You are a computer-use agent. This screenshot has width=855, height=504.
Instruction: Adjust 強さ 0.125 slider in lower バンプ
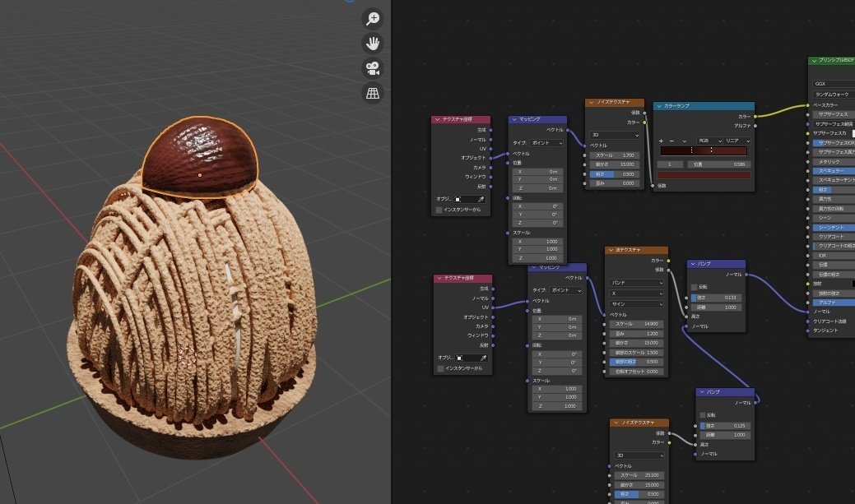pyautogui.click(x=725, y=426)
